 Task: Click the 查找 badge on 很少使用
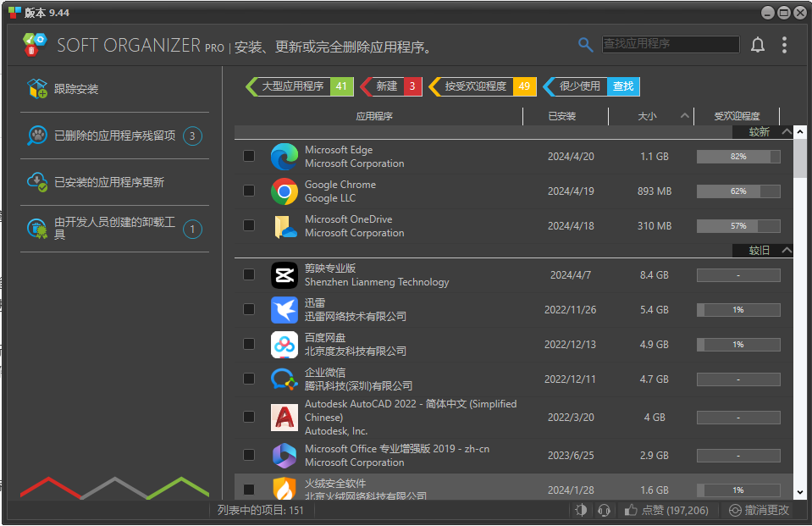point(623,86)
